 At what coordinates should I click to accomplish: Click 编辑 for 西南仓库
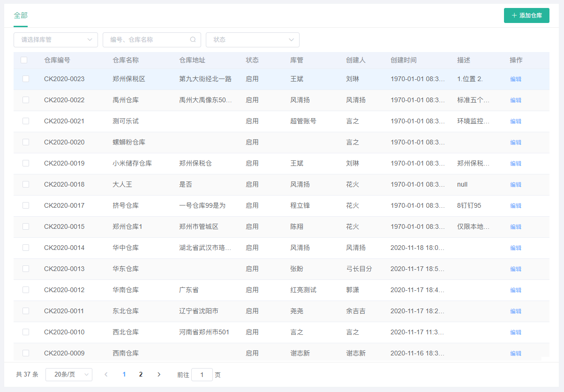click(x=516, y=354)
